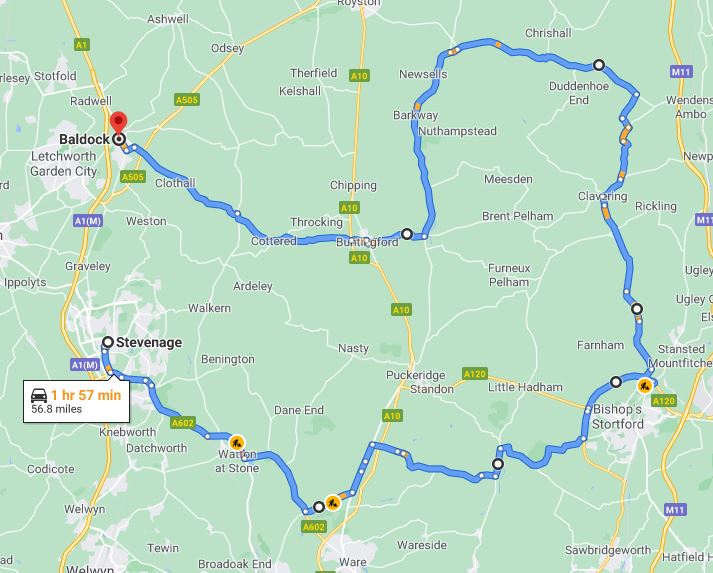This screenshot has width=713, height=573.
Task: Click the M11 motorway shield at bottom right
Action: point(675,510)
